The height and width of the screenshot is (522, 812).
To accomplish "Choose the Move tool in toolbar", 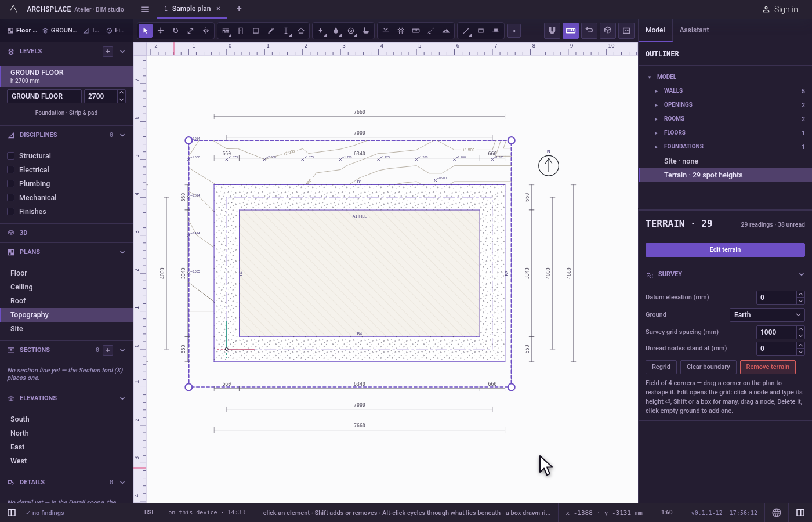I will tap(161, 31).
